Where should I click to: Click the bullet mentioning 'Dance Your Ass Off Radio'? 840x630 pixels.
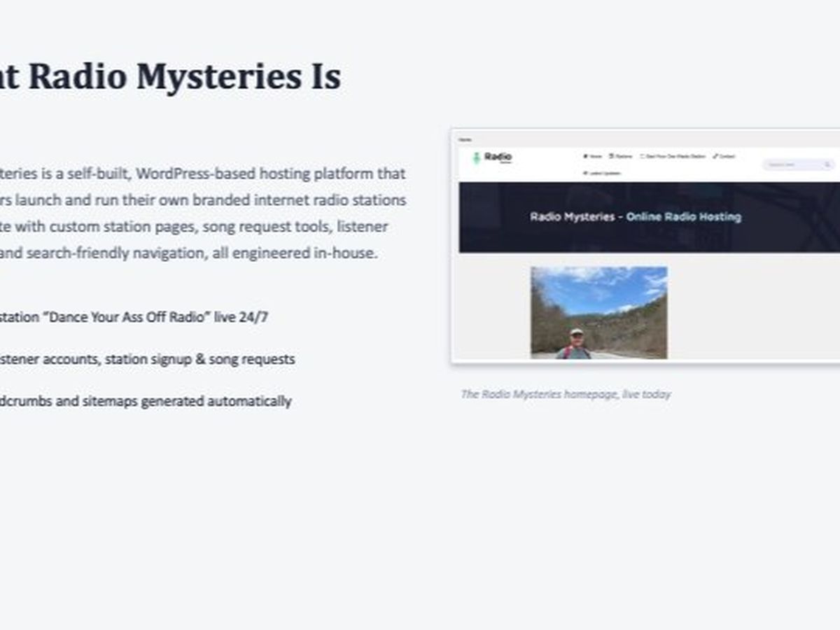[134, 317]
